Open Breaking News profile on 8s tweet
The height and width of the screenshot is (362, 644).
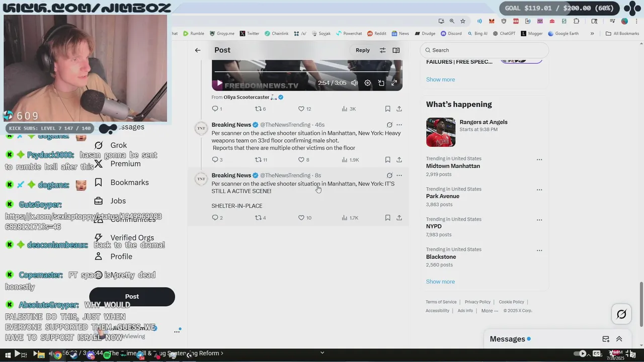231,175
